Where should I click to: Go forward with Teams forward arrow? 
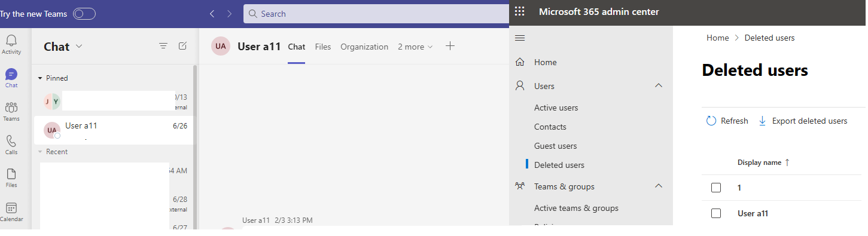tap(230, 14)
